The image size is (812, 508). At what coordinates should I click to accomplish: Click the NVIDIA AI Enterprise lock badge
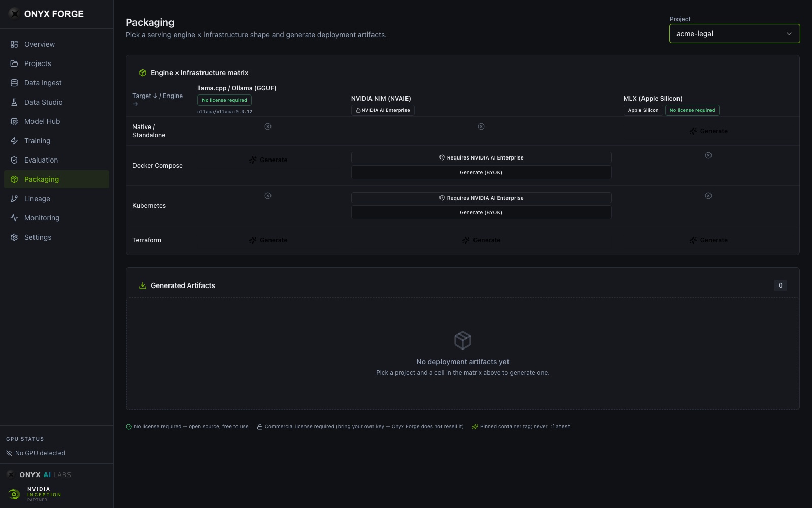[x=383, y=110]
